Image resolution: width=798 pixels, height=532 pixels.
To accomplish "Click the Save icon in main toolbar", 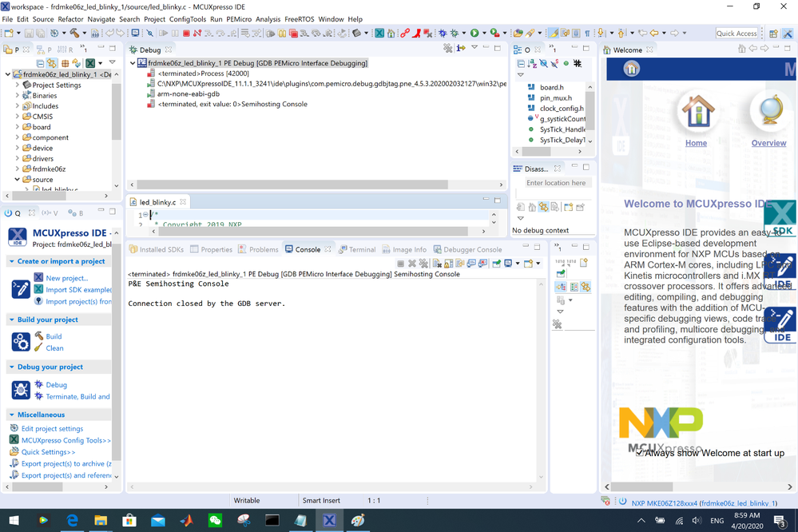I will (29, 33).
